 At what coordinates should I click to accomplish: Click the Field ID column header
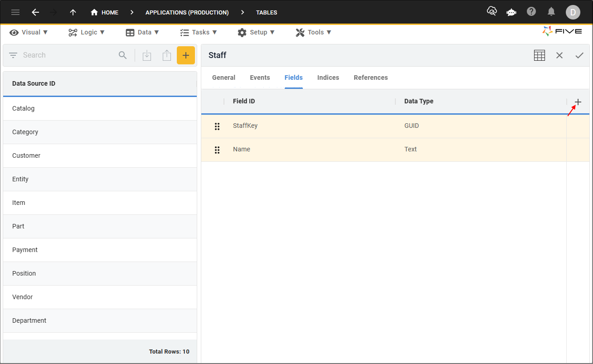(x=244, y=101)
